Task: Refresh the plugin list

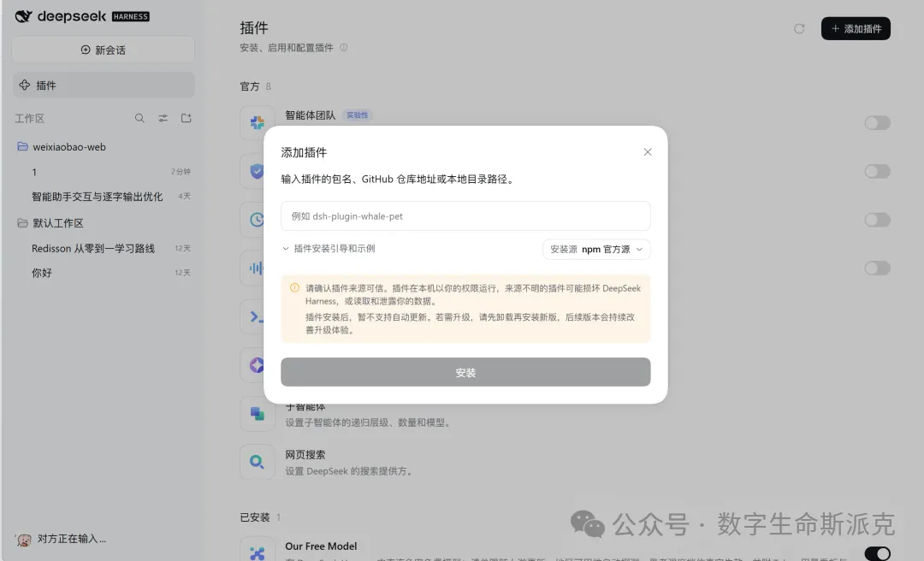Action: coord(799,28)
